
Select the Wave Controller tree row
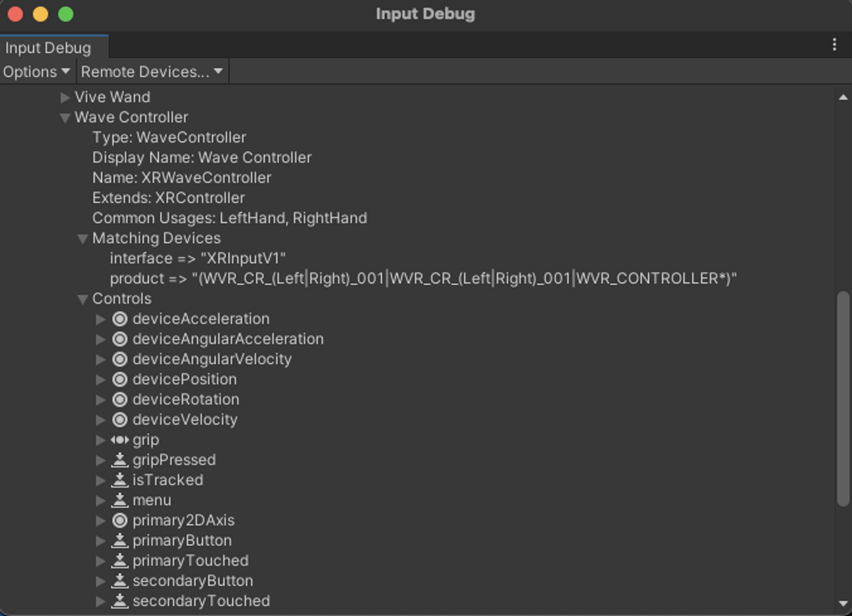point(419,118)
